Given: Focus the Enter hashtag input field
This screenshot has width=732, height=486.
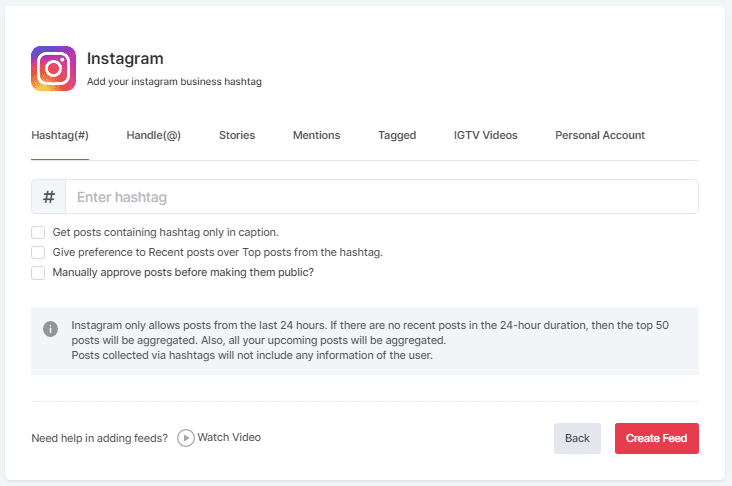Looking at the screenshot, I should pyautogui.click(x=380, y=197).
